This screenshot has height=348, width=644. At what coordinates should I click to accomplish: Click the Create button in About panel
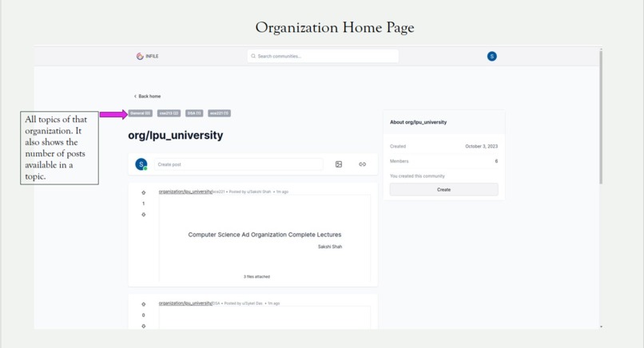[x=443, y=190]
